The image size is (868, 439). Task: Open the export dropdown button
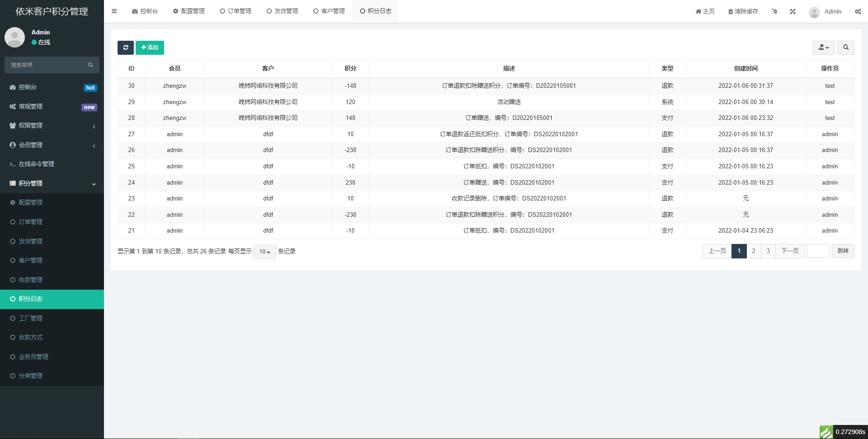823,48
